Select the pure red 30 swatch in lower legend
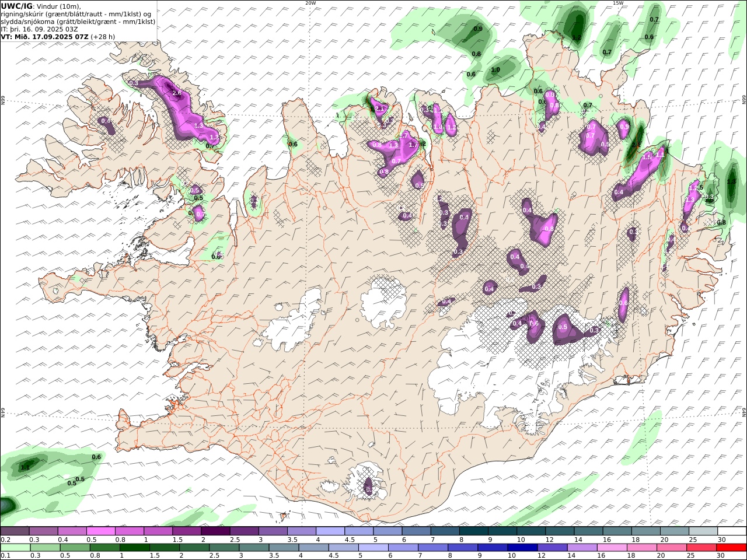 click(x=731, y=548)
